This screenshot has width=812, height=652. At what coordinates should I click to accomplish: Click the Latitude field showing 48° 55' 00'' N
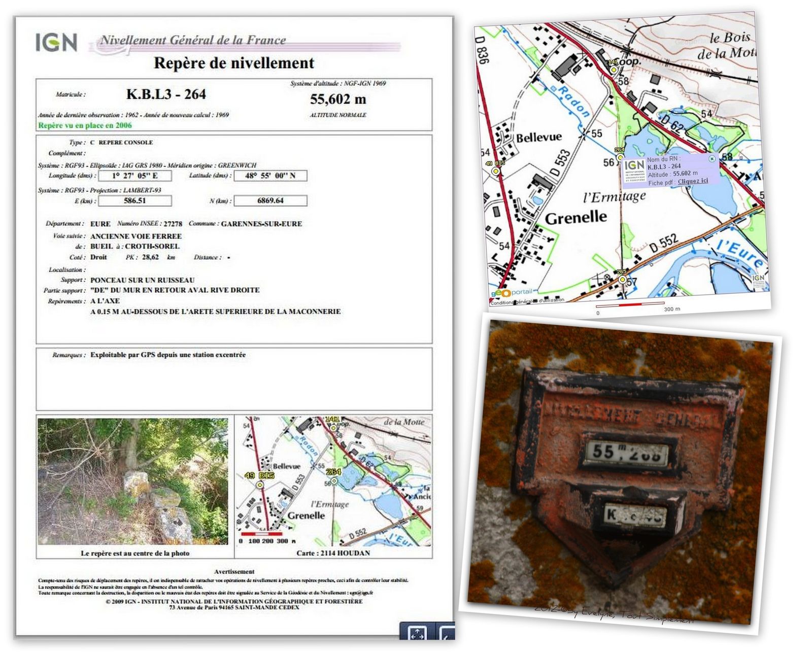pyautogui.click(x=270, y=176)
